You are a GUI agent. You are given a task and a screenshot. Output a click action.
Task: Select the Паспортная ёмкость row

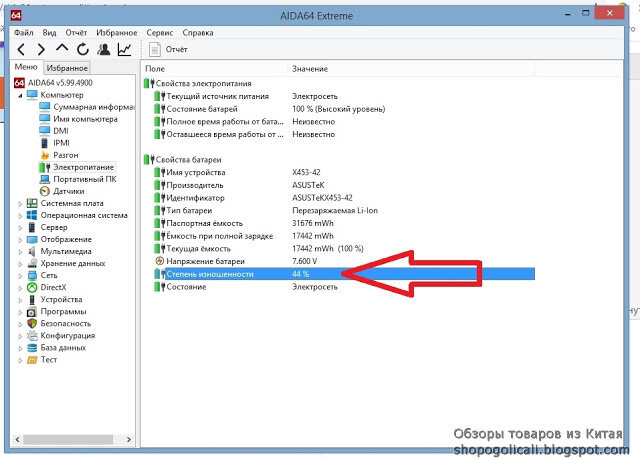click(x=344, y=223)
